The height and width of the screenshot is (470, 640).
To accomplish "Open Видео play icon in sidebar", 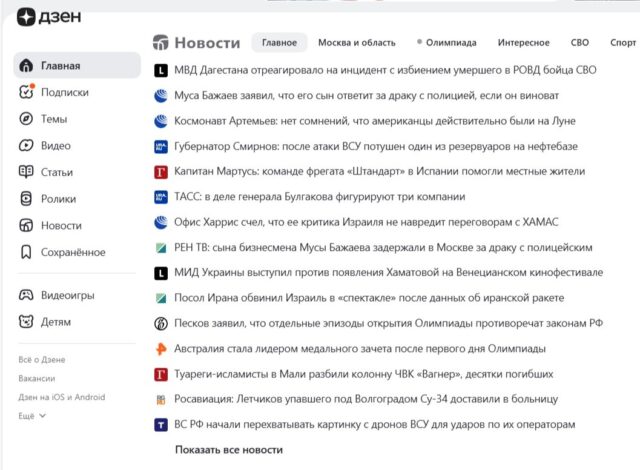I will [26, 145].
